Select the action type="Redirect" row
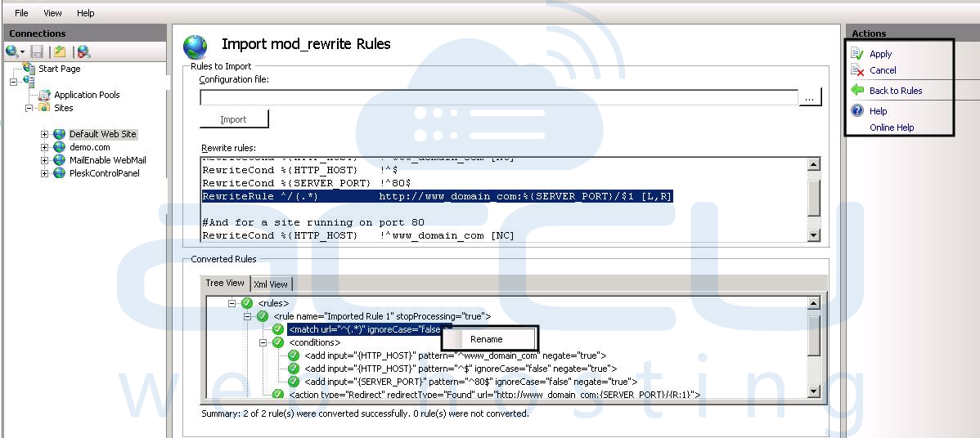 [x=494, y=395]
